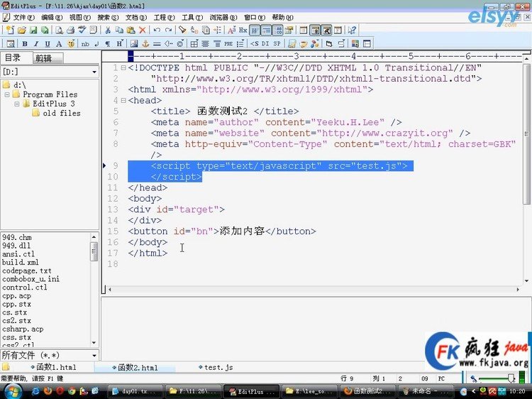Click the Replace toolbar icon
The image size is (532, 399).
tap(194, 31)
